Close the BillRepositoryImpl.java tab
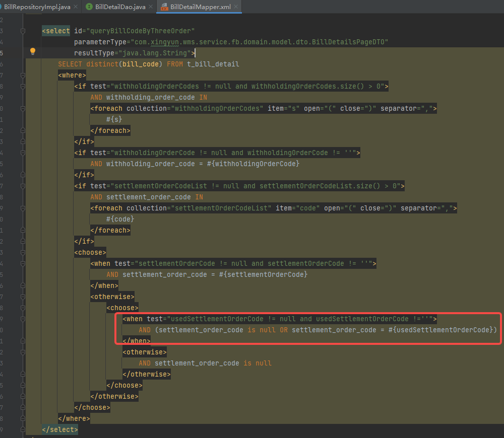Image resolution: width=504 pixels, height=438 pixels. pyautogui.click(x=76, y=7)
